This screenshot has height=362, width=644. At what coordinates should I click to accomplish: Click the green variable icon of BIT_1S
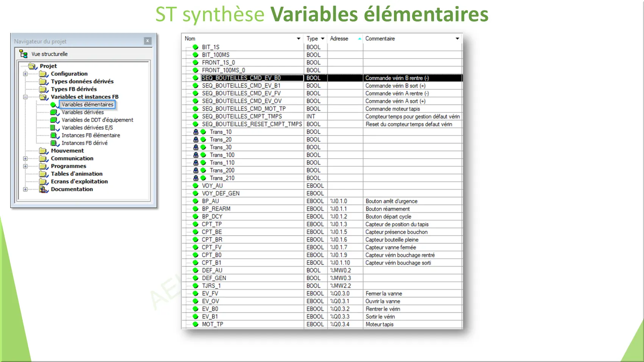coord(195,47)
